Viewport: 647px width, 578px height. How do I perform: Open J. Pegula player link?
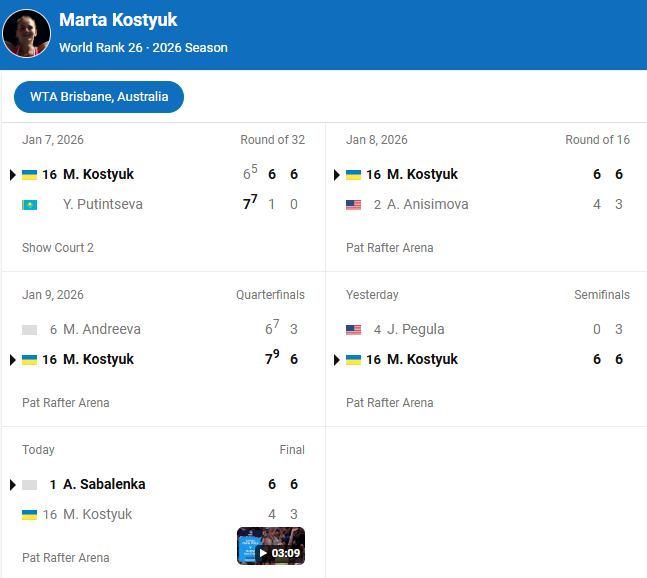click(415, 330)
